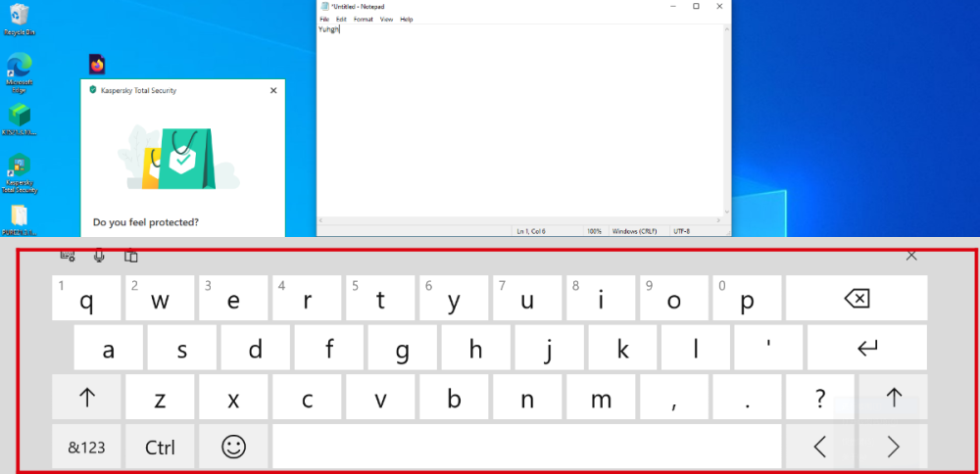Tap the f key
The image size is (980, 474).
pyautogui.click(x=328, y=348)
